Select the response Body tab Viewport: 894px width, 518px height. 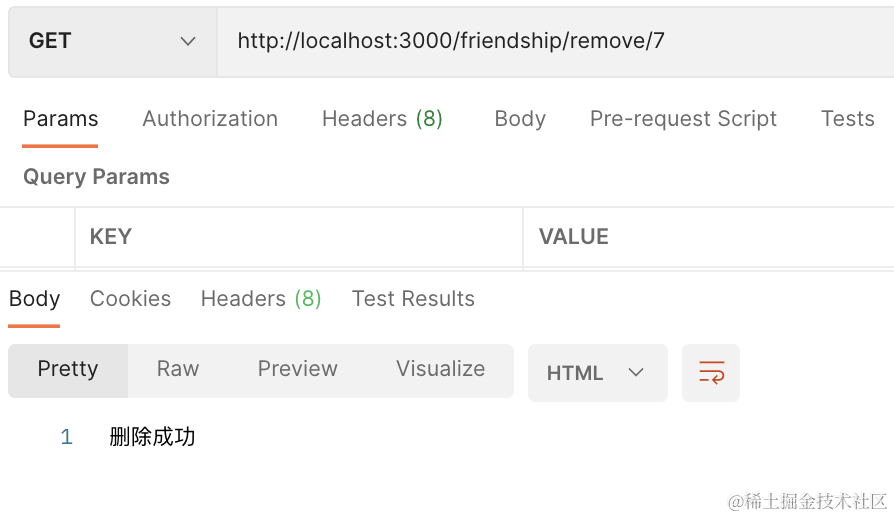tap(34, 299)
